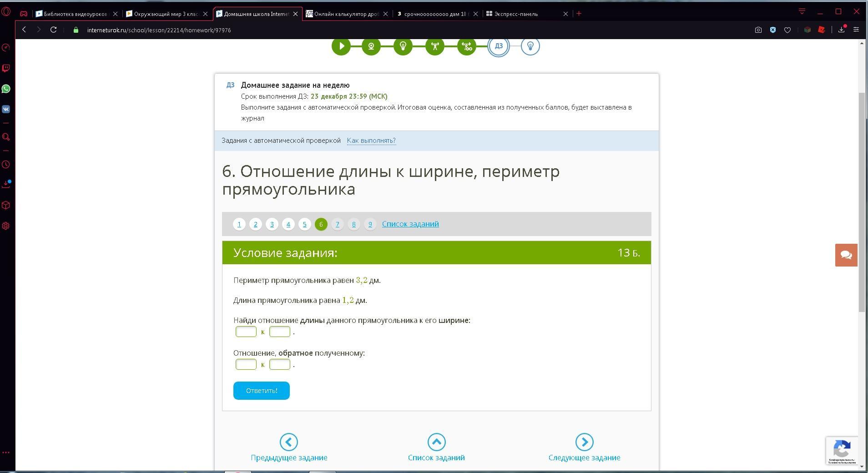This screenshot has height=473, width=868.
Task: Open VK messenger in the sidebar
Action: click(x=6, y=109)
